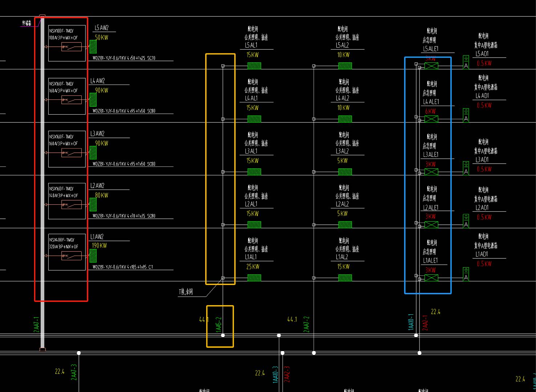536x392 pixels.
Task: Select the A-type power box symbol beside L1AD1
Action: pyautogui.click(x=466, y=274)
